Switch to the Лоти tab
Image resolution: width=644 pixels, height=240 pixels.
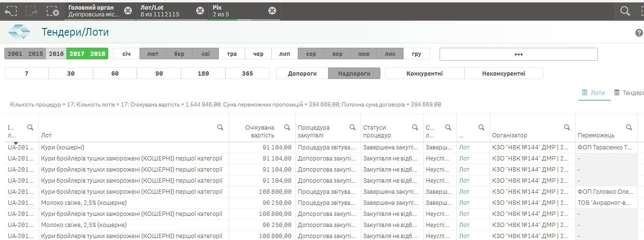coord(594,93)
